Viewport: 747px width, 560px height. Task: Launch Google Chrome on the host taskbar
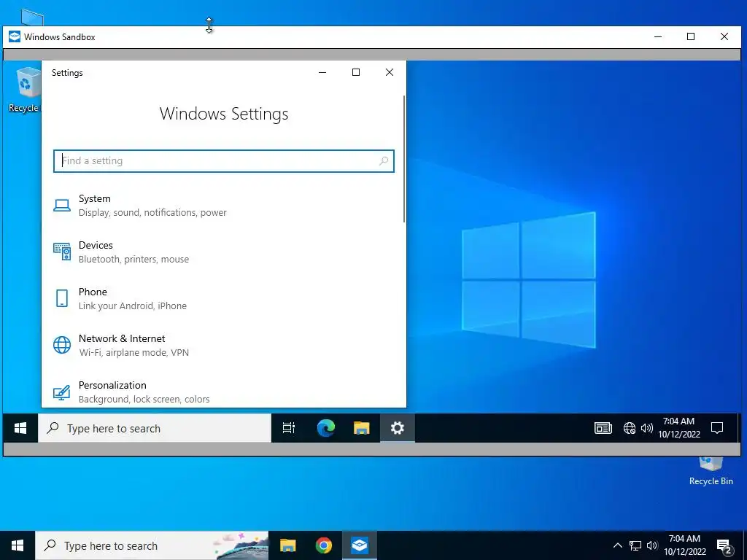click(x=323, y=545)
